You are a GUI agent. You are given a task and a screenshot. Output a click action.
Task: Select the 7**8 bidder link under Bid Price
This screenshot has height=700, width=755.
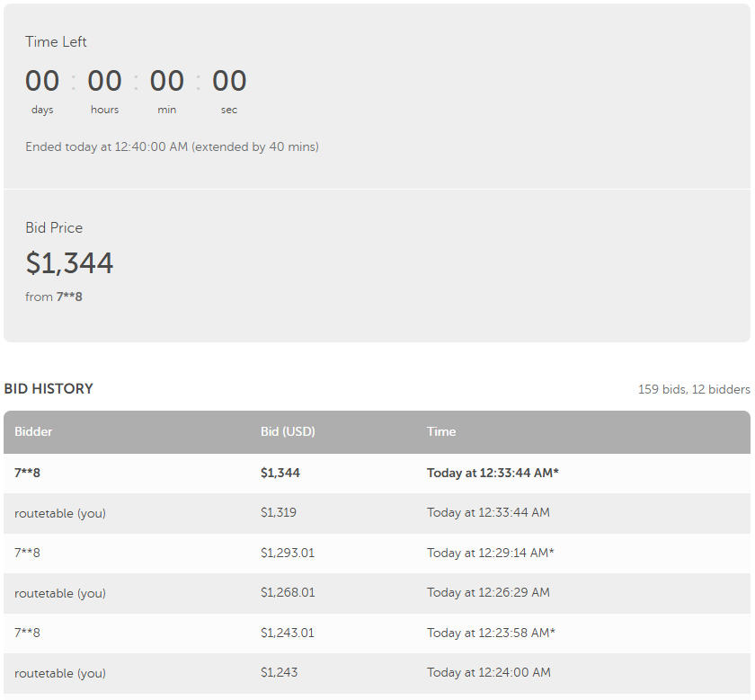tap(69, 297)
